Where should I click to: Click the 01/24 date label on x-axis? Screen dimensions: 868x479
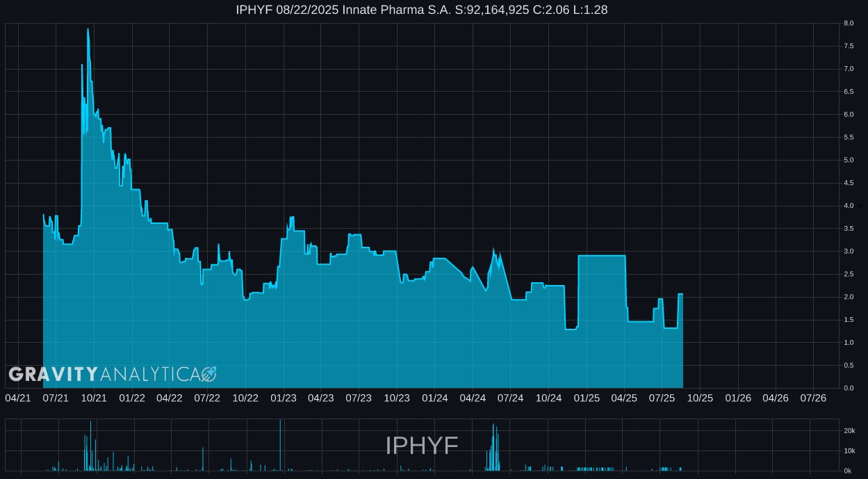point(435,398)
